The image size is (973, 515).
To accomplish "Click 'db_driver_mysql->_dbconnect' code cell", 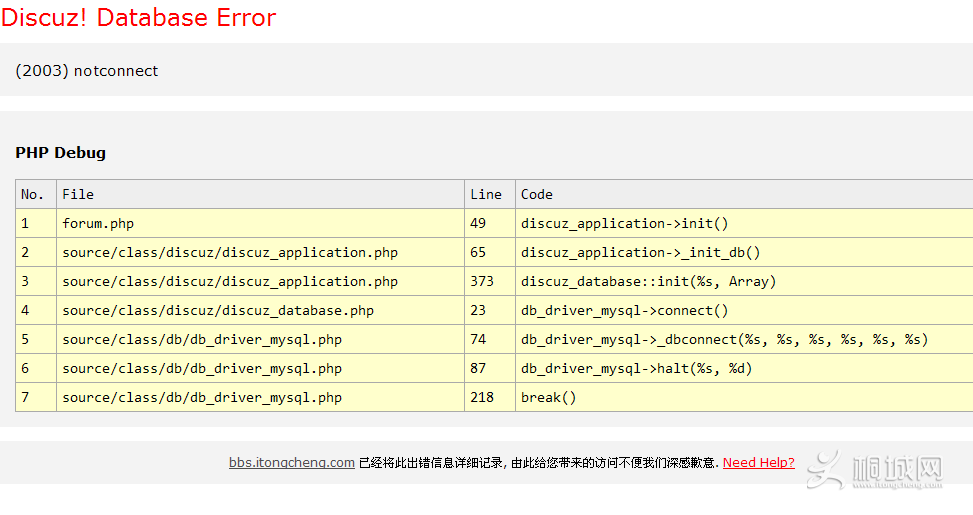I will click(x=745, y=339).
